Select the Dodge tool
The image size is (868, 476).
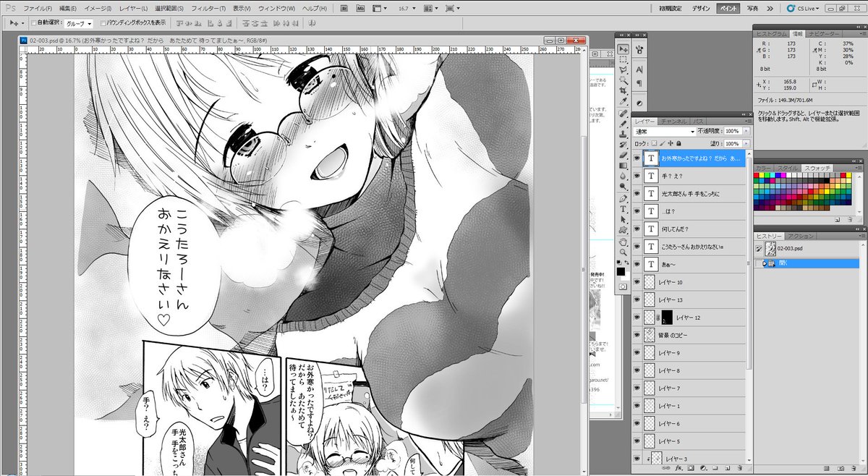[624, 185]
